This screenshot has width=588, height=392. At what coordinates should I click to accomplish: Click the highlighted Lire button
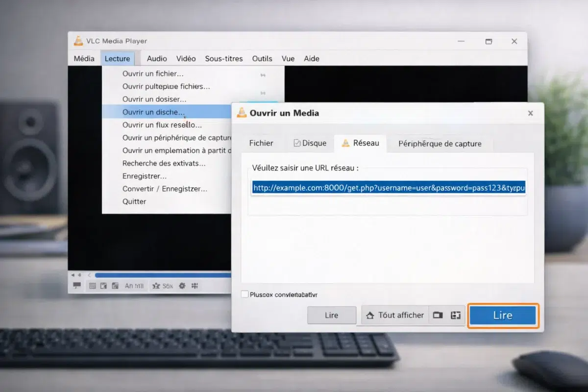click(x=503, y=315)
